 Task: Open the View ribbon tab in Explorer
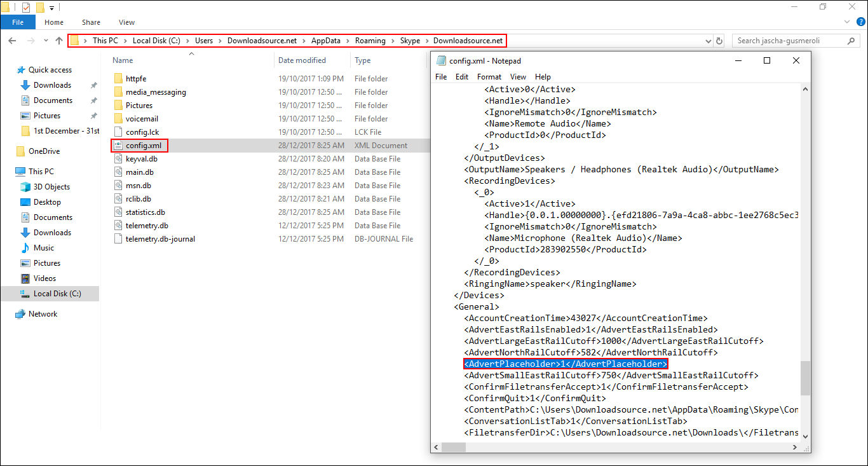pyautogui.click(x=126, y=22)
